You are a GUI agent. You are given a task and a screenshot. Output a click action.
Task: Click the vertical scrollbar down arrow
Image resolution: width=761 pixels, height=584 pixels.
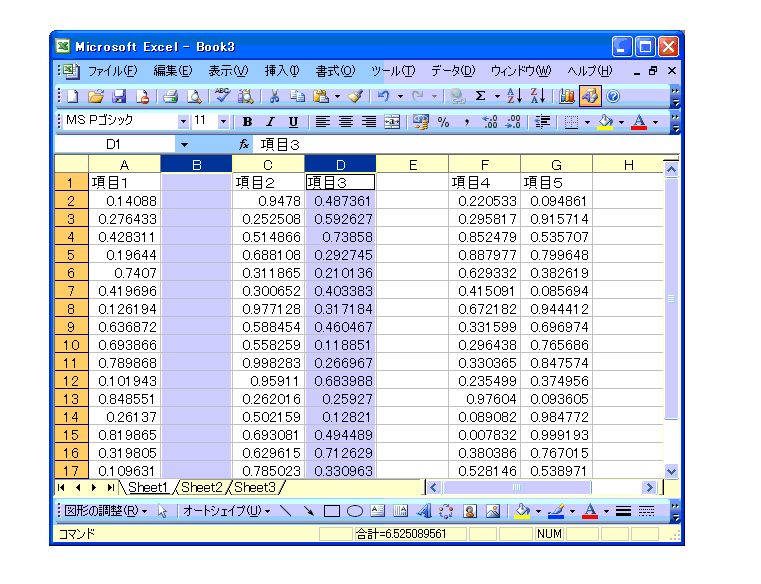[671, 471]
